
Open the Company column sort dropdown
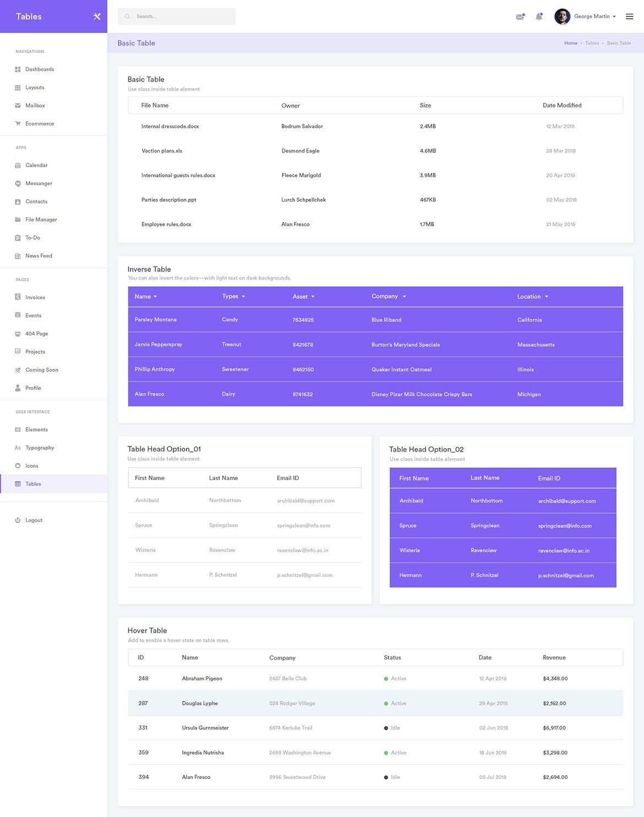click(x=404, y=296)
